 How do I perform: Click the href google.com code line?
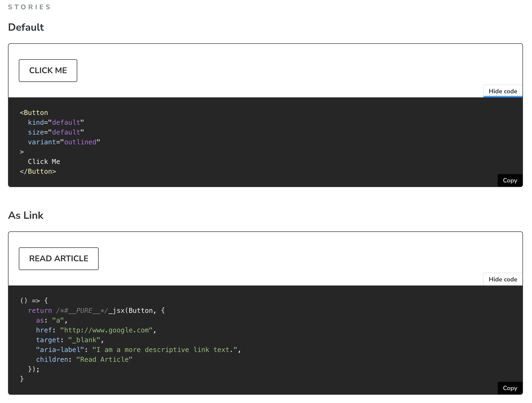click(x=96, y=330)
